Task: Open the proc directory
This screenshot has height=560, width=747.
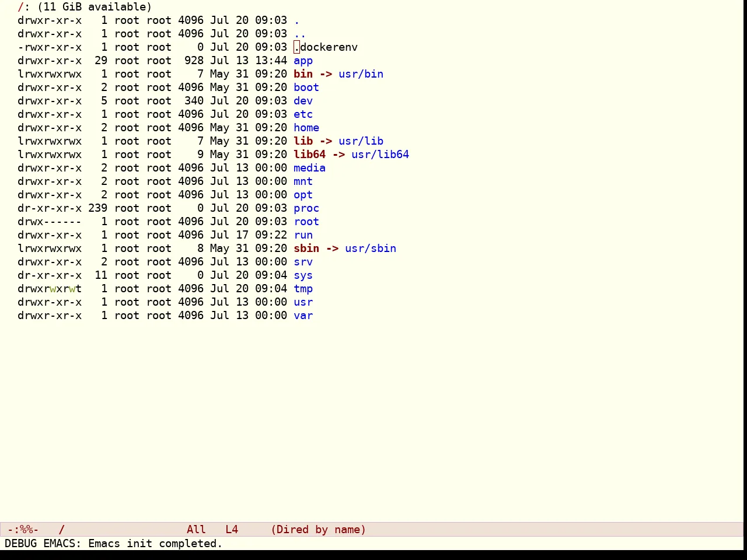Action: point(306,208)
